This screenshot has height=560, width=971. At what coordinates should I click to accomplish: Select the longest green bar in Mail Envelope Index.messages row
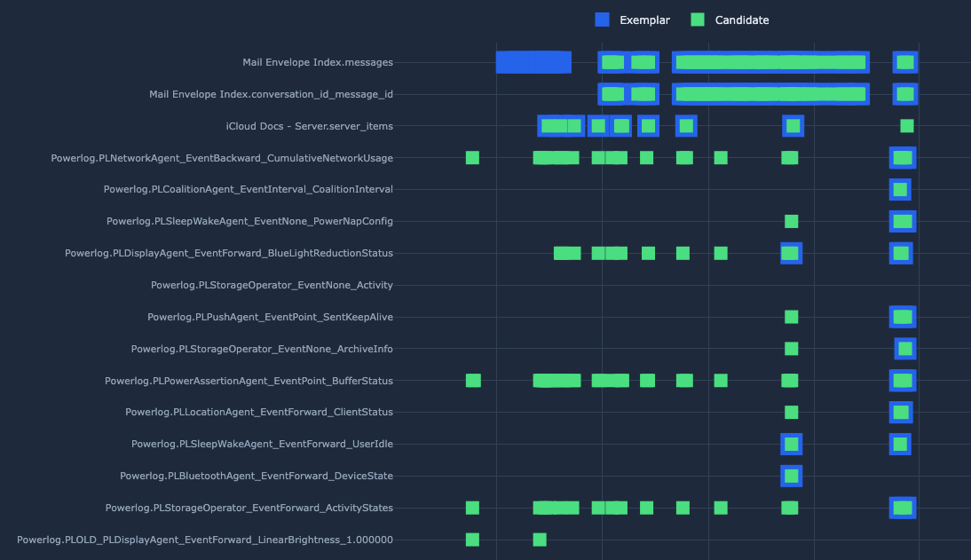[x=771, y=62]
